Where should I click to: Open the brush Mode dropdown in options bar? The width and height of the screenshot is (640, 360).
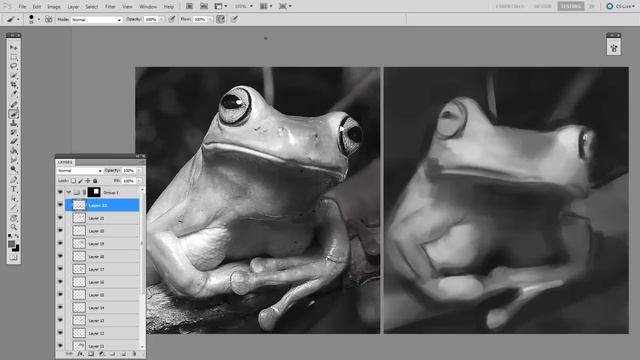(96, 20)
